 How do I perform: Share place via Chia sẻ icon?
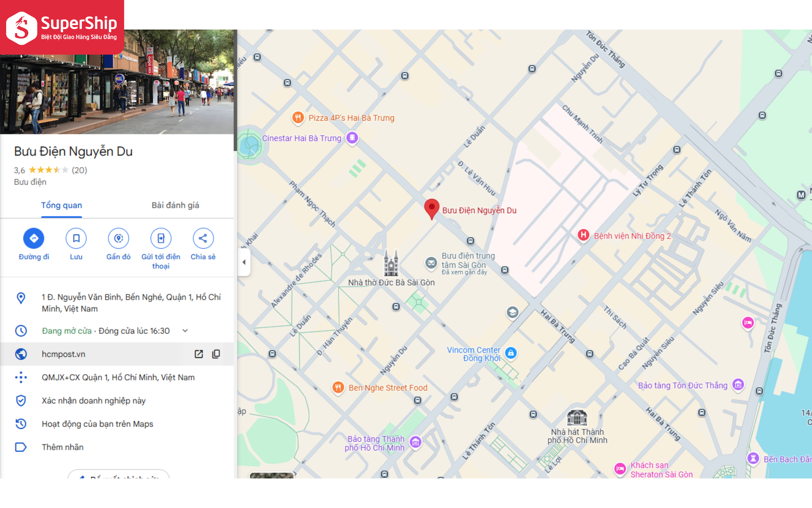203,238
